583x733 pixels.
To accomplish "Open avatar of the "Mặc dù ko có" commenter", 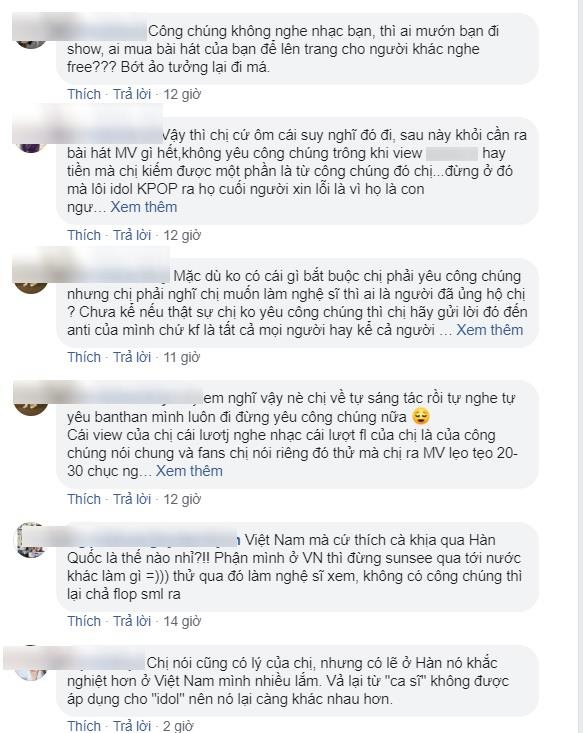I will tap(31, 279).
